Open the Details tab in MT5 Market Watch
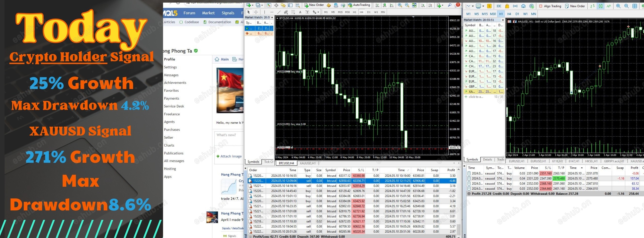This screenshot has width=644, height=238. coord(487,160)
